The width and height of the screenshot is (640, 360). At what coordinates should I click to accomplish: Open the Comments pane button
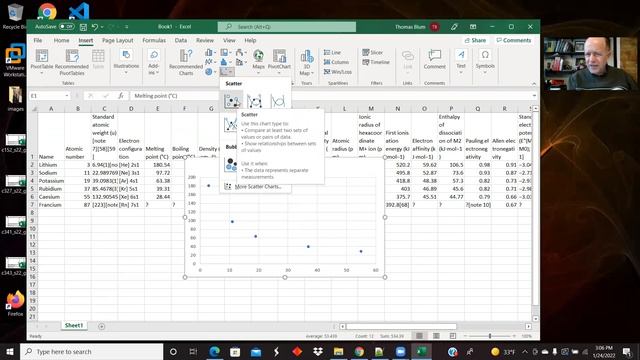point(513,40)
